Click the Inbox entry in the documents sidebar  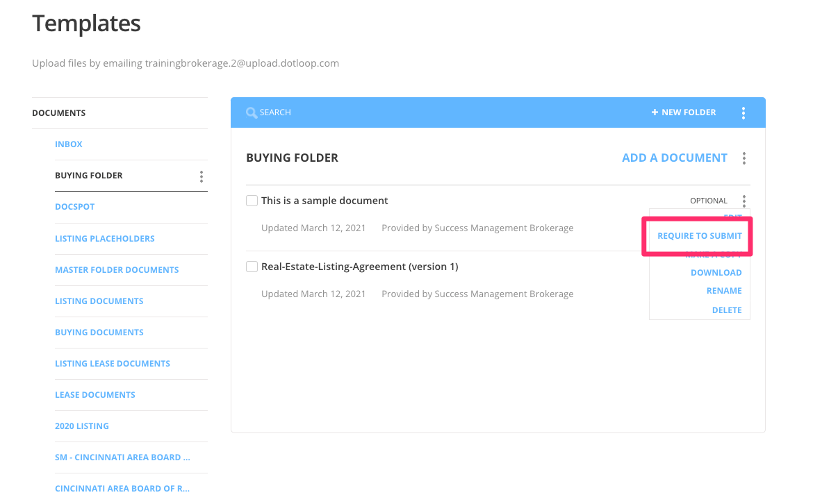click(x=69, y=144)
